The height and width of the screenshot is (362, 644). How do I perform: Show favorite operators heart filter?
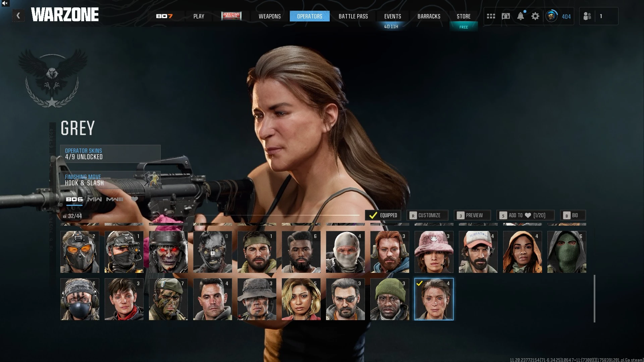pyautogui.click(x=135, y=199)
